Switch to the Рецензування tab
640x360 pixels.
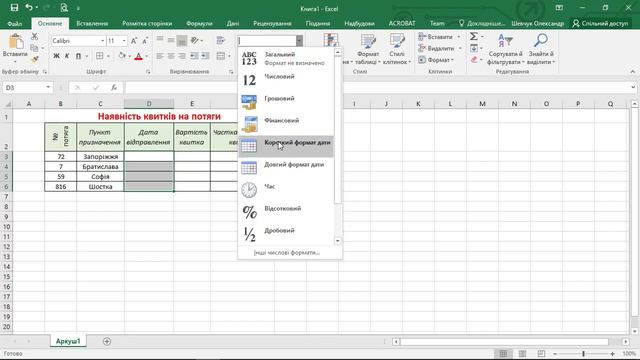pos(272,24)
